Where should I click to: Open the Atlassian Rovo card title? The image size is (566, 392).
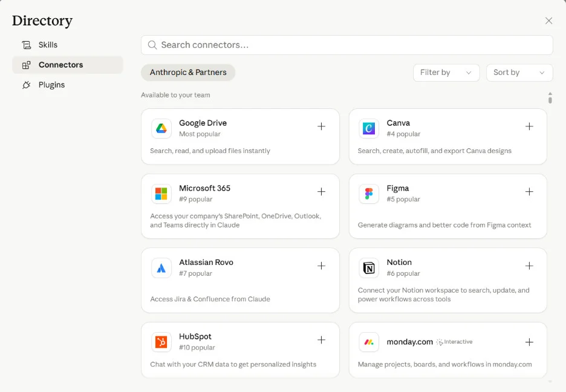click(206, 263)
